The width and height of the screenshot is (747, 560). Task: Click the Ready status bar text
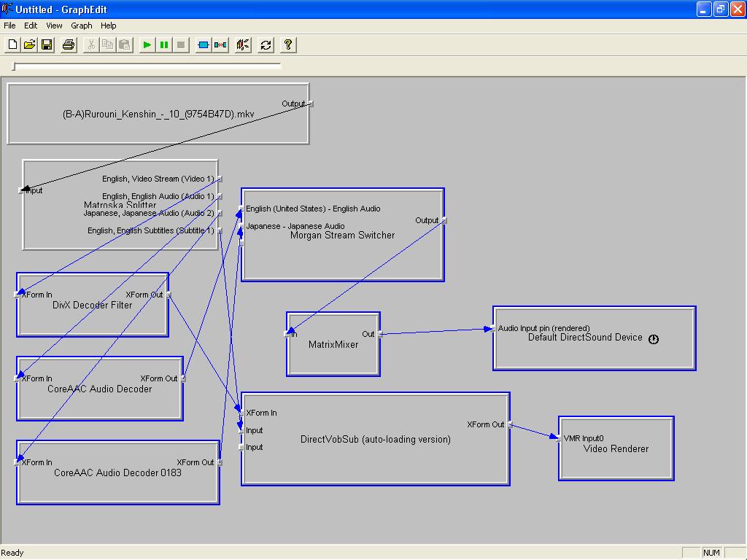click(x=12, y=553)
